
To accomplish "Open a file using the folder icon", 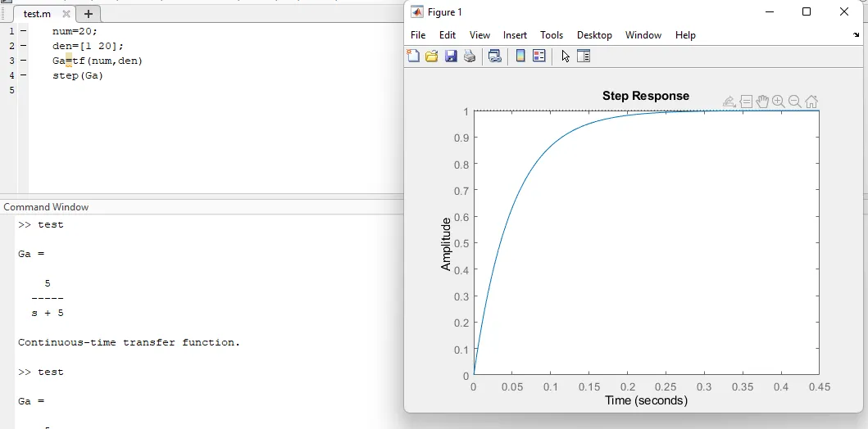I will pos(432,56).
